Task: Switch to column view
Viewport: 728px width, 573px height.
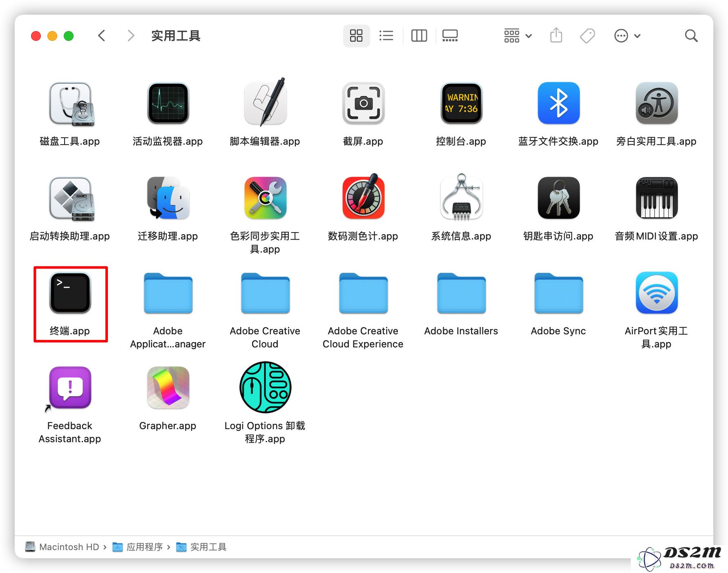Action: tap(419, 36)
